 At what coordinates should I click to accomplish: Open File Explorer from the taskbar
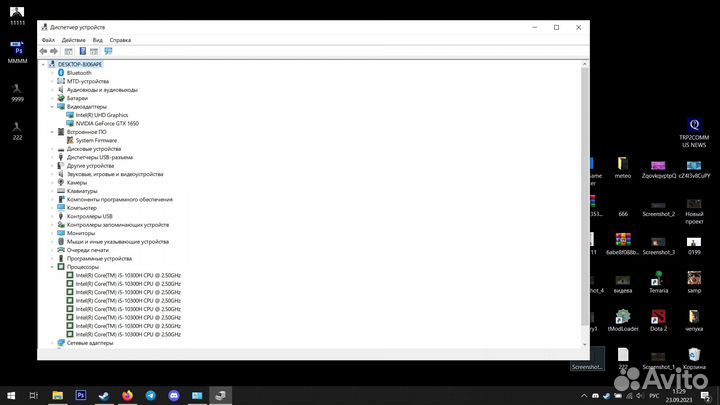[x=57, y=395]
